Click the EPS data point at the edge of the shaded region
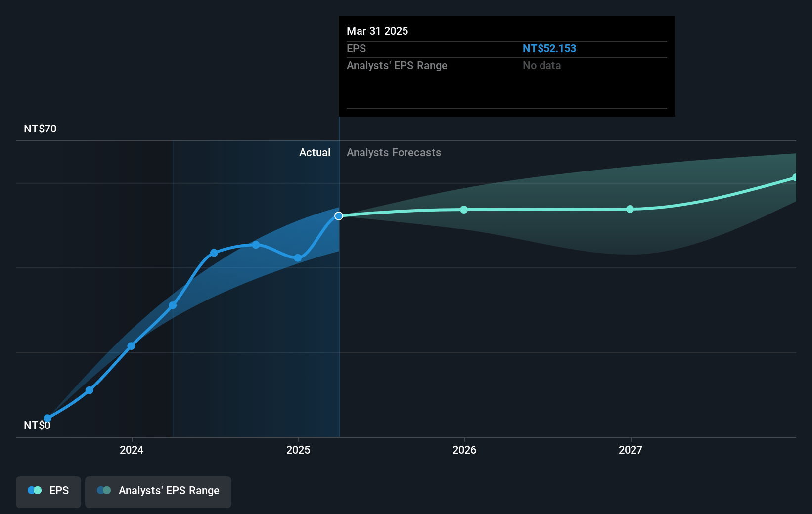The height and width of the screenshot is (514, 812). pyautogui.click(x=173, y=305)
